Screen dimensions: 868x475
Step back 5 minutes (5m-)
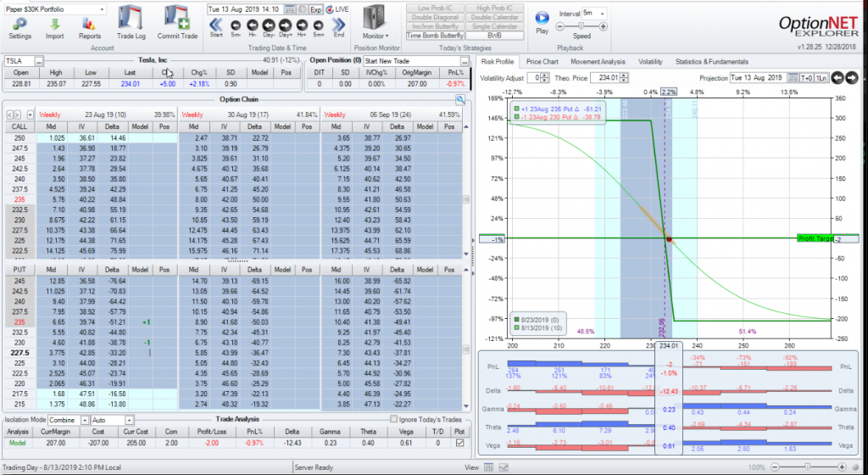click(236, 25)
